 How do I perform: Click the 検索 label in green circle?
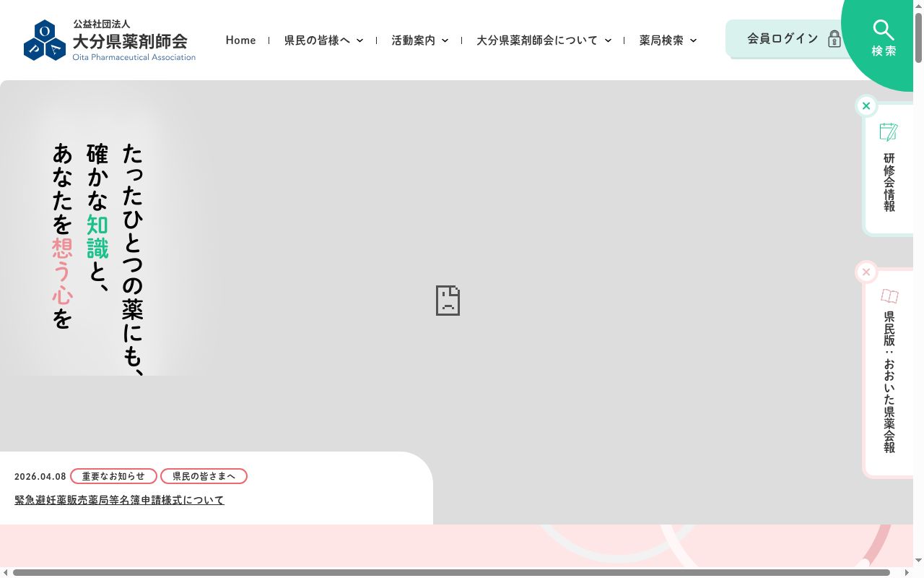click(884, 51)
